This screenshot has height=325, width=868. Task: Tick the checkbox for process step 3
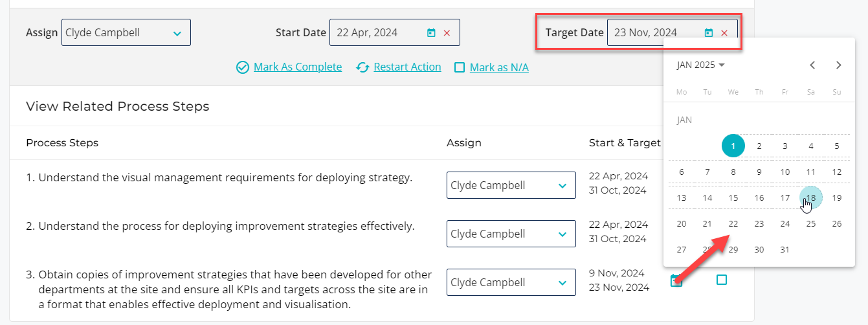[x=722, y=280]
